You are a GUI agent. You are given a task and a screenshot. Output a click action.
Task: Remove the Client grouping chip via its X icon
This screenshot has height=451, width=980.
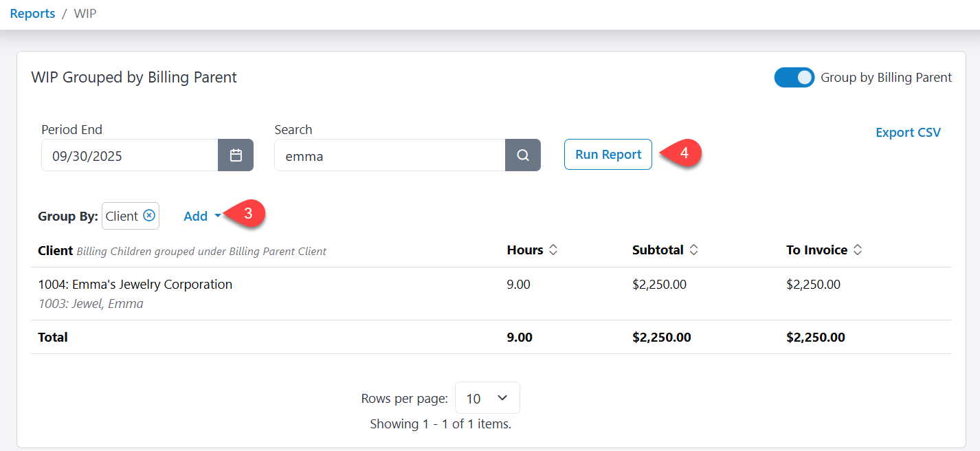coord(148,215)
